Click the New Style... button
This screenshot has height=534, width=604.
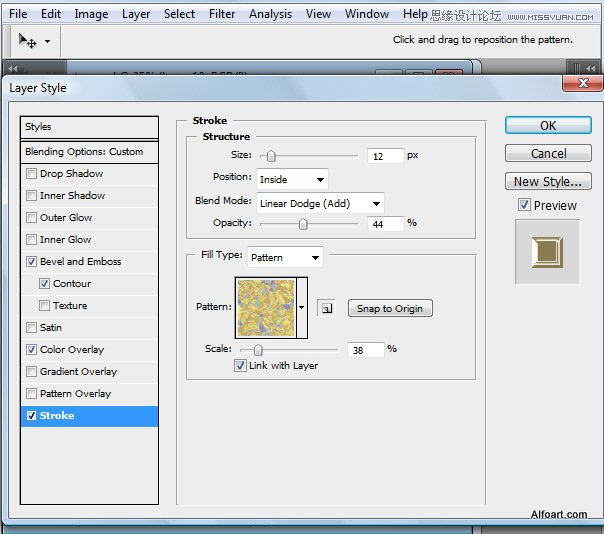[x=548, y=181]
